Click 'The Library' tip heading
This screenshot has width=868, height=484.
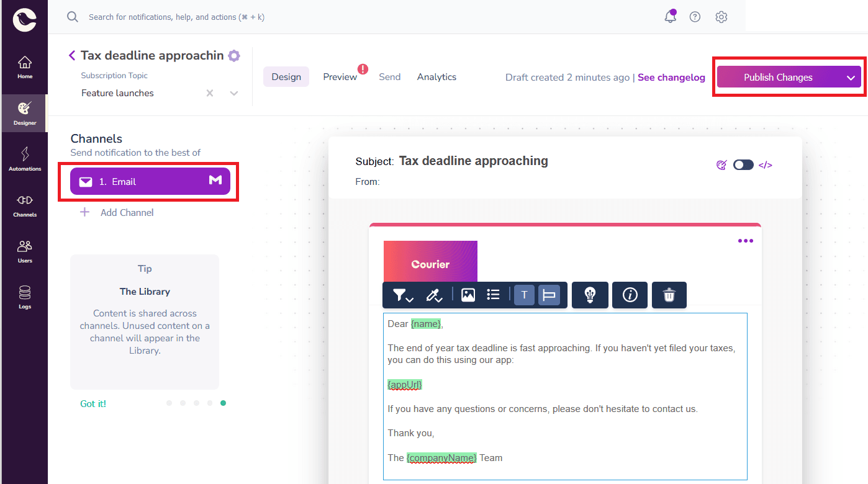pos(145,292)
